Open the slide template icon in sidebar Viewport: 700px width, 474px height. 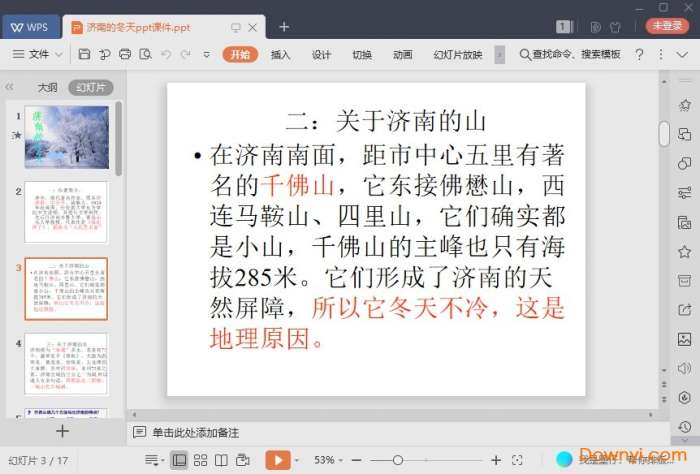tap(684, 222)
